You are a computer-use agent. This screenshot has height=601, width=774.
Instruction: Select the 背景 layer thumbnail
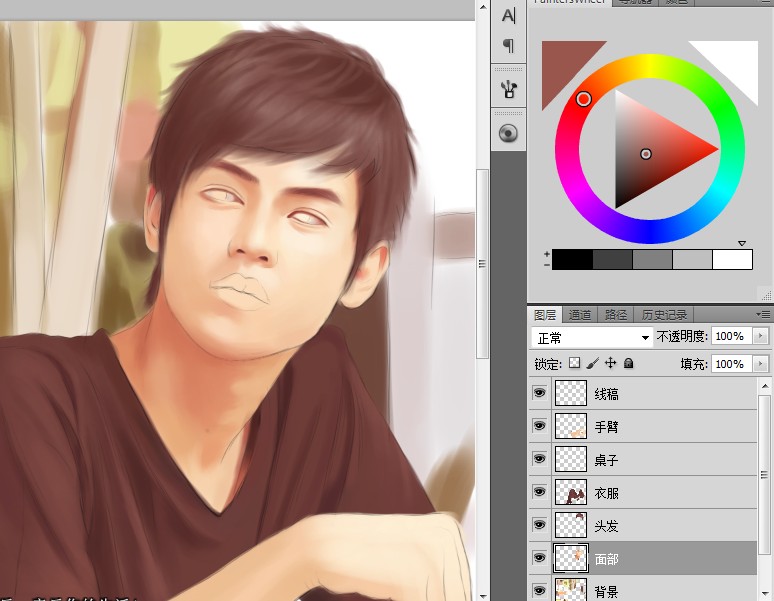(571, 590)
